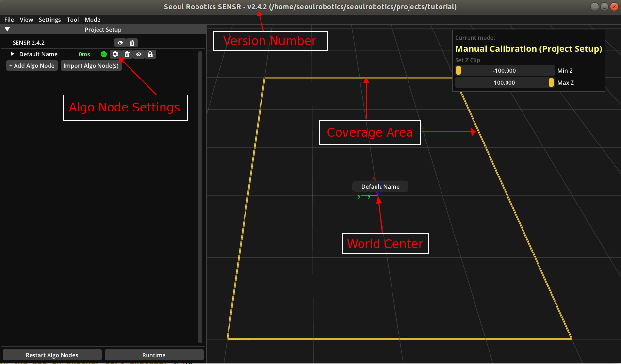Click the Max Z value 100.000
621x364 pixels.
click(x=504, y=83)
